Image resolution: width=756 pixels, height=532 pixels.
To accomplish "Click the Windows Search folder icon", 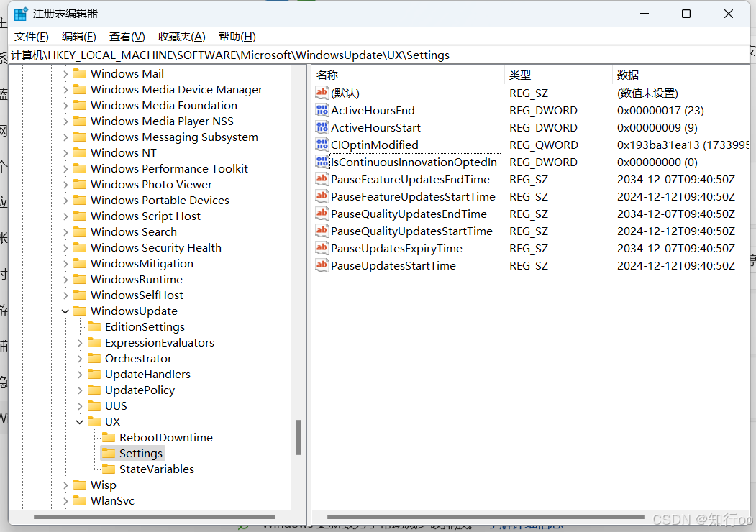I will click(x=80, y=231).
